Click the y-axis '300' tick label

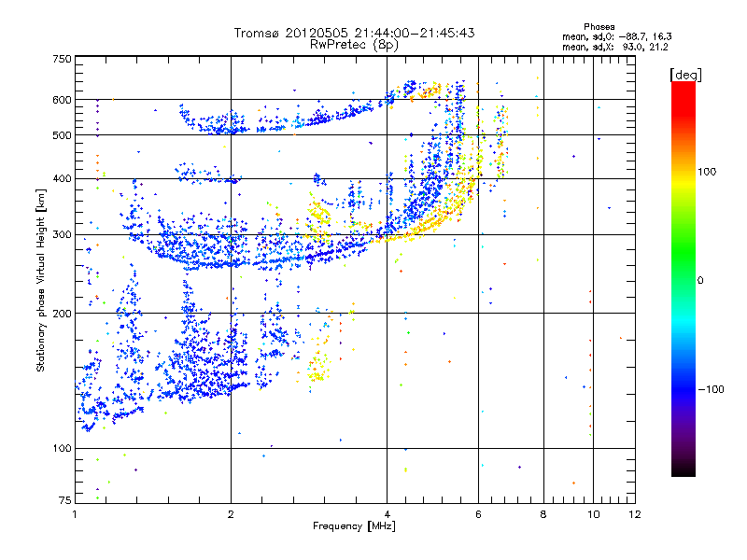coord(62,235)
